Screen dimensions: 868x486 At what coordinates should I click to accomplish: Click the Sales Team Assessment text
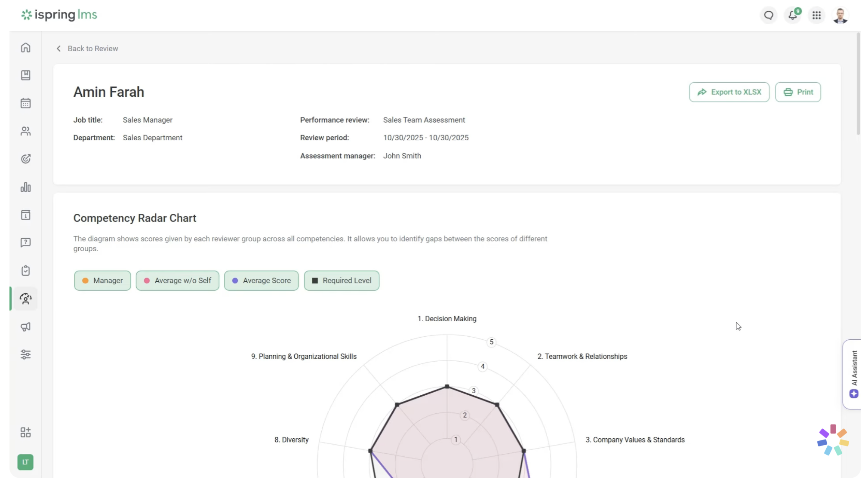pos(424,120)
